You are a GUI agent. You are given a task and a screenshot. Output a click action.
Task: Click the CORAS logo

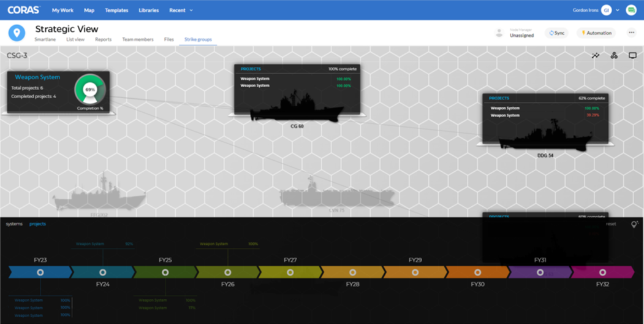pos(25,10)
